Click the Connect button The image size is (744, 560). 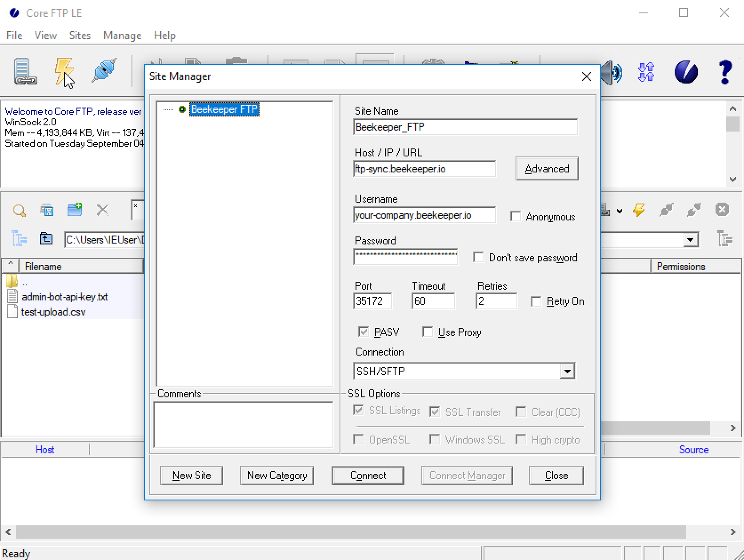coord(368,476)
